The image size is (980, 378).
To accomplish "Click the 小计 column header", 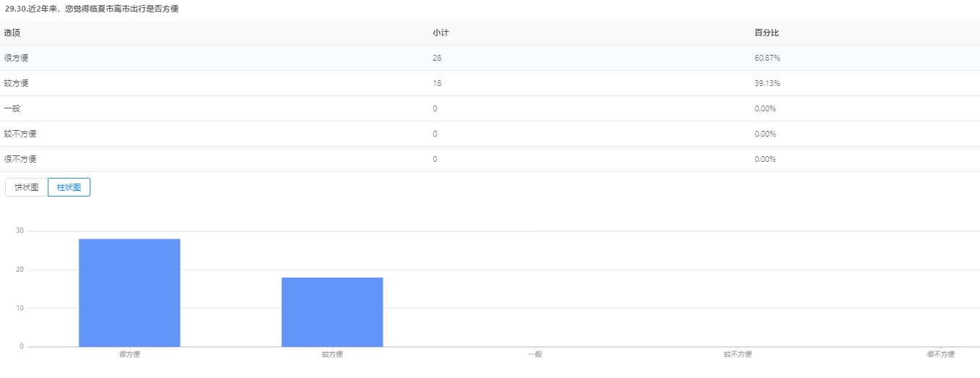I will (440, 33).
